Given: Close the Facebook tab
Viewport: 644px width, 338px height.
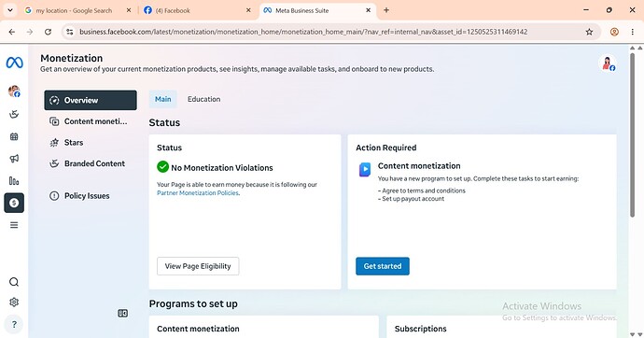Looking at the screenshot, I should (x=248, y=10).
